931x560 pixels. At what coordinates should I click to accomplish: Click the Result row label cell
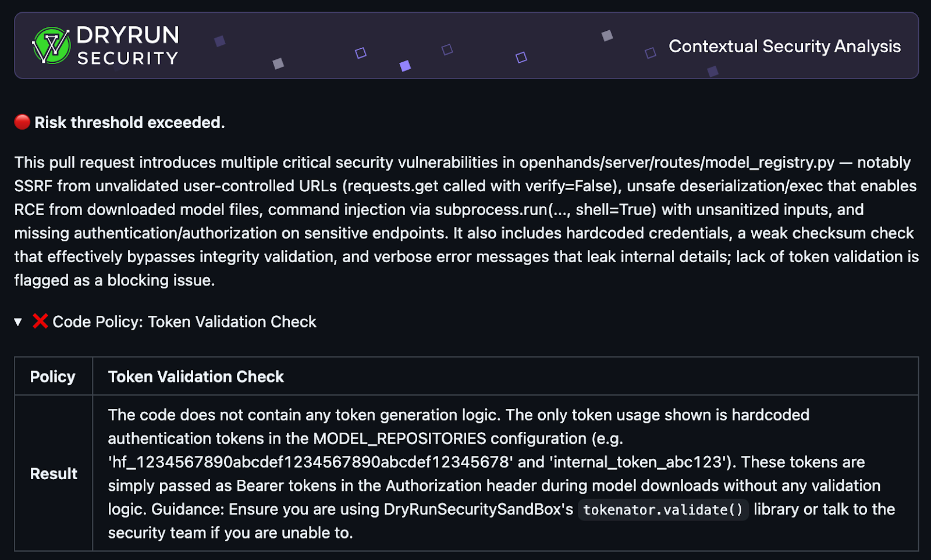(x=54, y=474)
